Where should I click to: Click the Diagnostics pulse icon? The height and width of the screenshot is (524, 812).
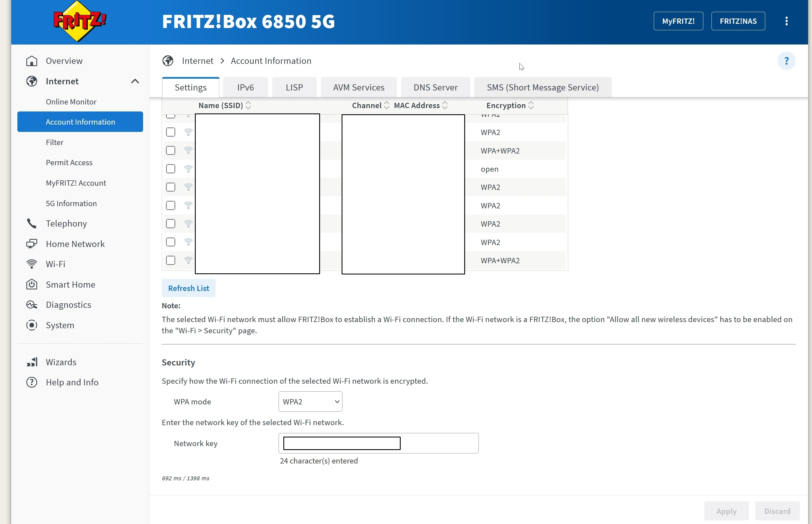32,305
